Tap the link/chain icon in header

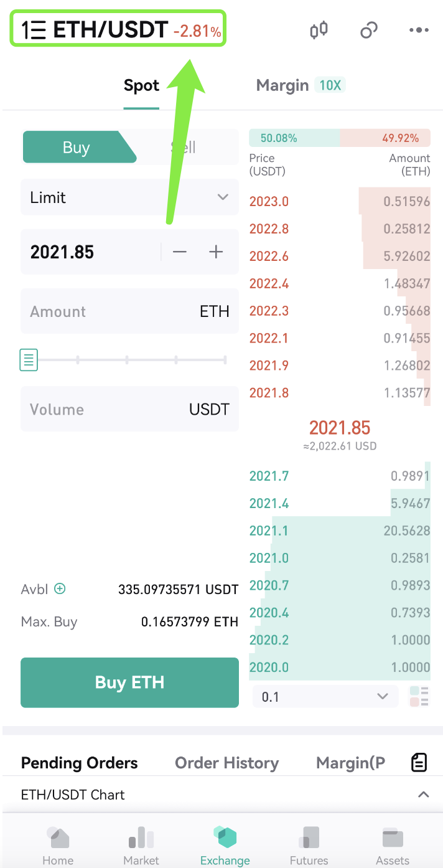(369, 30)
